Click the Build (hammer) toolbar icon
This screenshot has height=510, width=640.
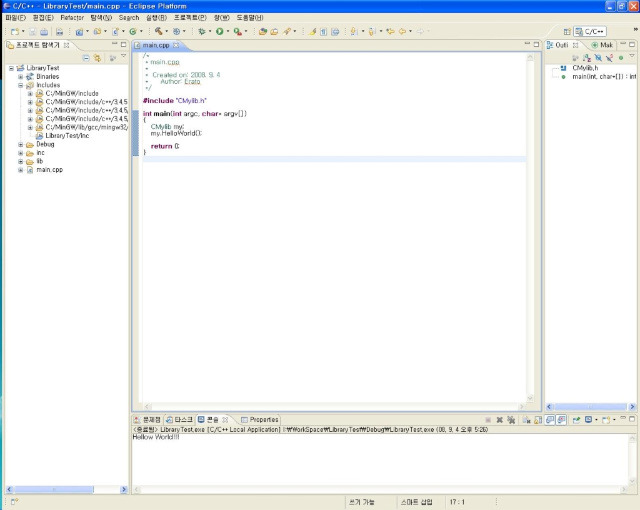tap(158, 31)
